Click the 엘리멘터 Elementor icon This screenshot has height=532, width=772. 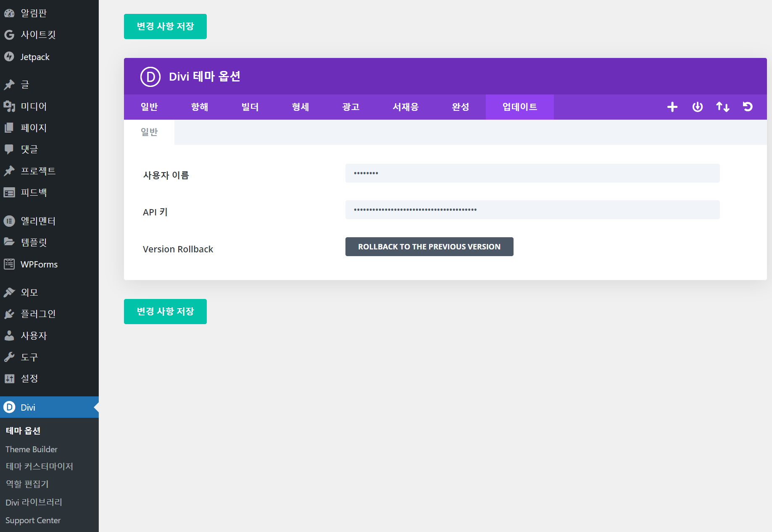[9, 221]
